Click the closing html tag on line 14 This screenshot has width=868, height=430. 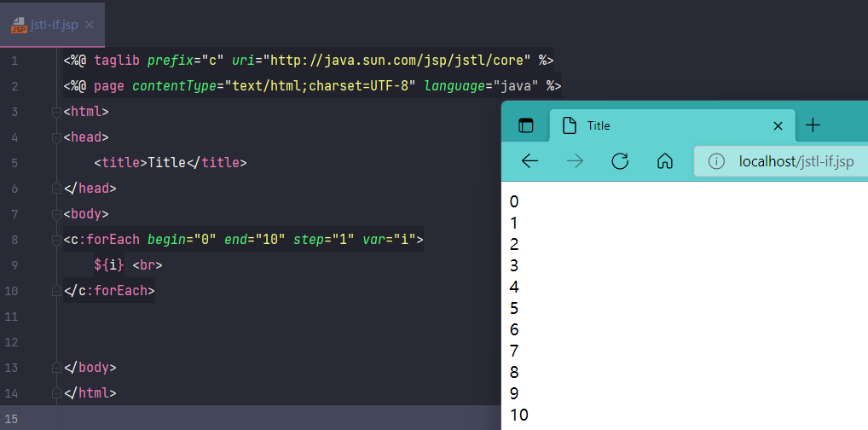point(90,393)
